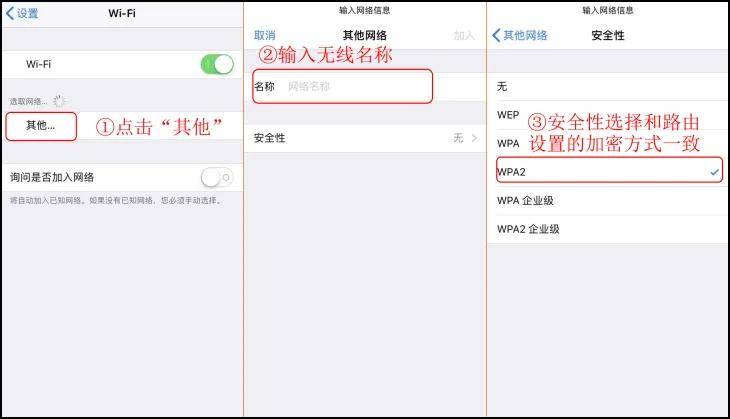The width and height of the screenshot is (730, 419).
Task: Choose 无 as security type
Action: [x=608, y=86]
